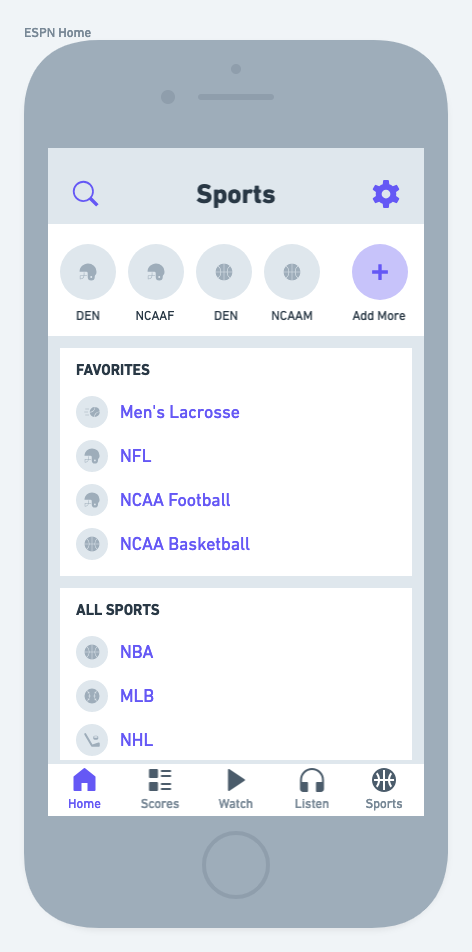472x952 pixels.
Task: Select the NCAAM basketball team circle
Action: [x=292, y=272]
